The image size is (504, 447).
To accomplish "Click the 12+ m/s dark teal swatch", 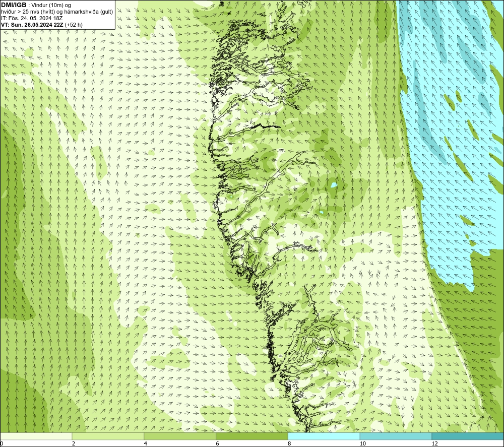I will click(468, 436).
